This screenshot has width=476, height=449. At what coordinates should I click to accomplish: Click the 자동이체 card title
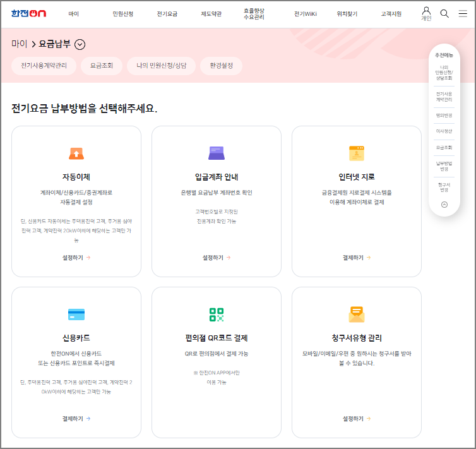pyautogui.click(x=76, y=177)
